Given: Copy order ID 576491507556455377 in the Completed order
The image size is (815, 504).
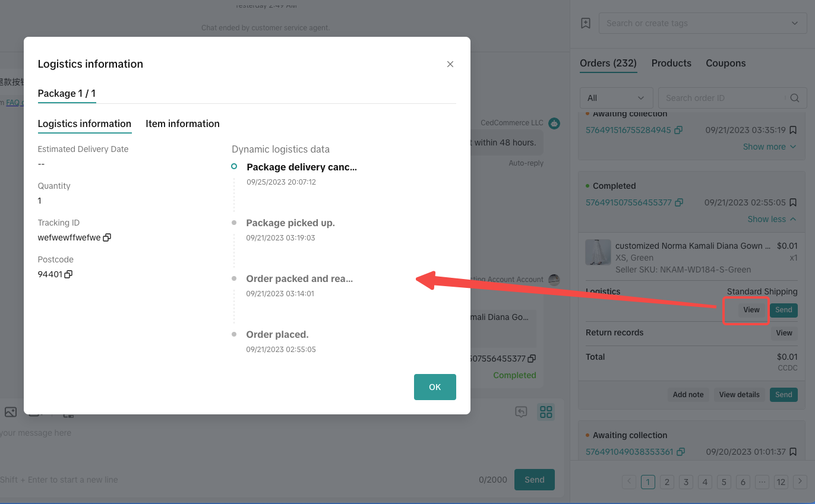Looking at the screenshot, I should pyautogui.click(x=678, y=202).
